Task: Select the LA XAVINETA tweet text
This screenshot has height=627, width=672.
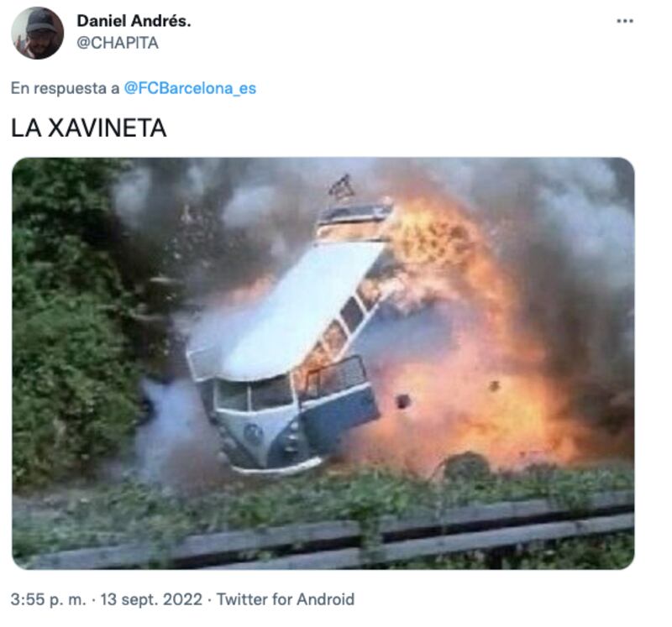Action: (89, 128)
